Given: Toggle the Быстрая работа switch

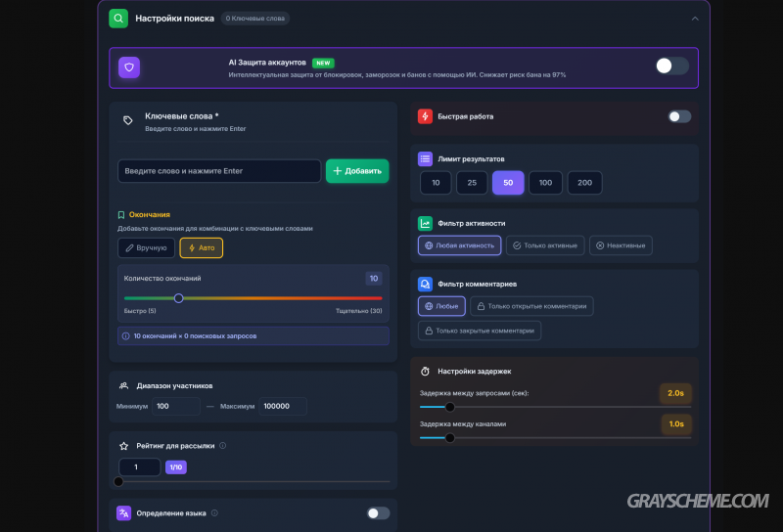Looking at the screenshot, I should pyautogui.click(x=679, y=116).
